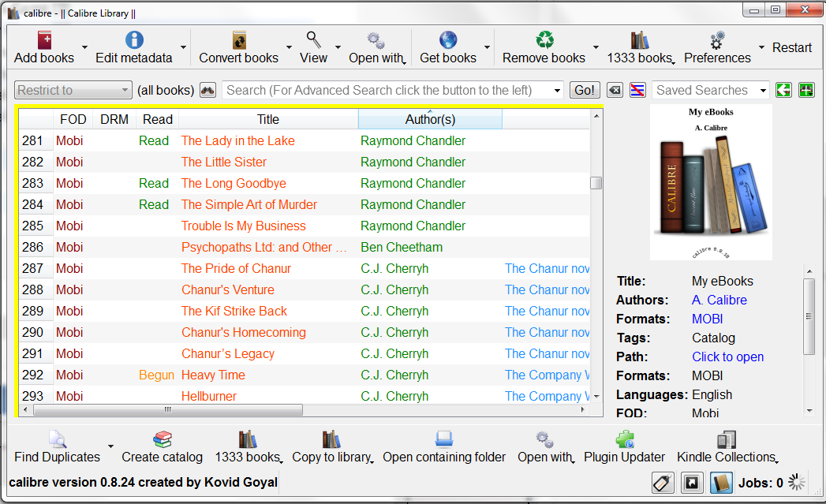Click book details panel scrollbar
Image resolution: width=826 pixels, height=504 pixels.
tap(809, 317)
